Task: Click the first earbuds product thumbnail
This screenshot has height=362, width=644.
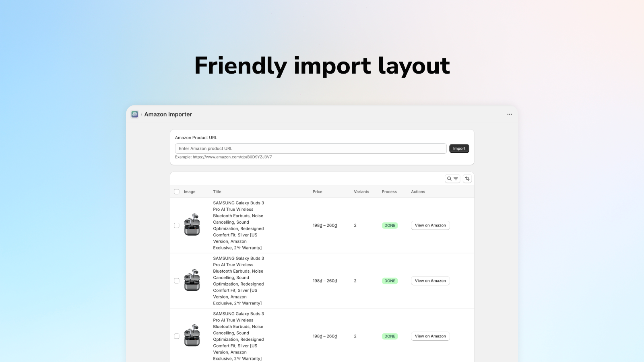Action: coord(192,225)
